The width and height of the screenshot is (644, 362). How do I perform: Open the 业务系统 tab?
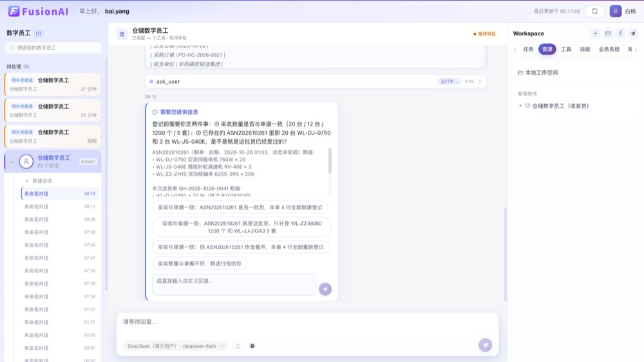click(x=609, y=50)
